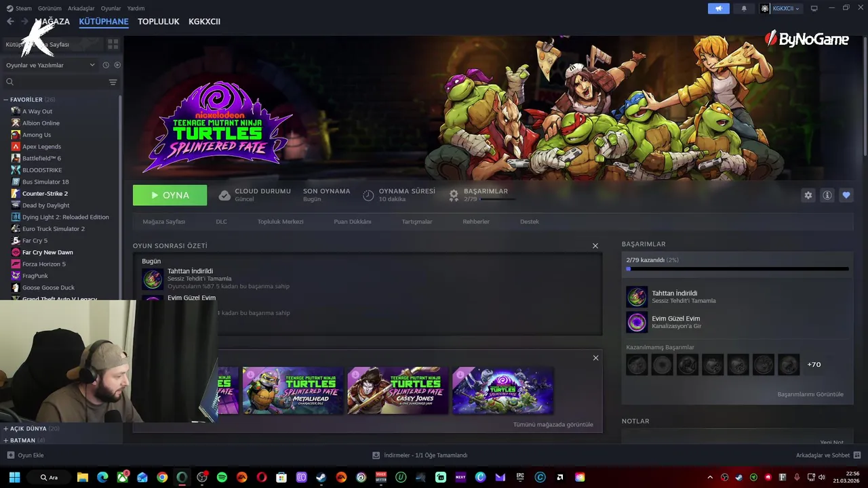This screenshot has width=868, height=488.
Task: Select Among Us in favorites list
Action: click(37, 135)
